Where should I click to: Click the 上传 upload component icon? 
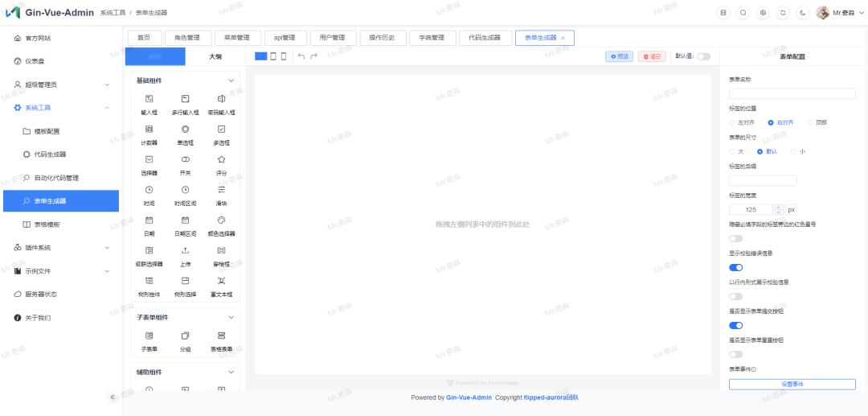click(x=185, y=251)
